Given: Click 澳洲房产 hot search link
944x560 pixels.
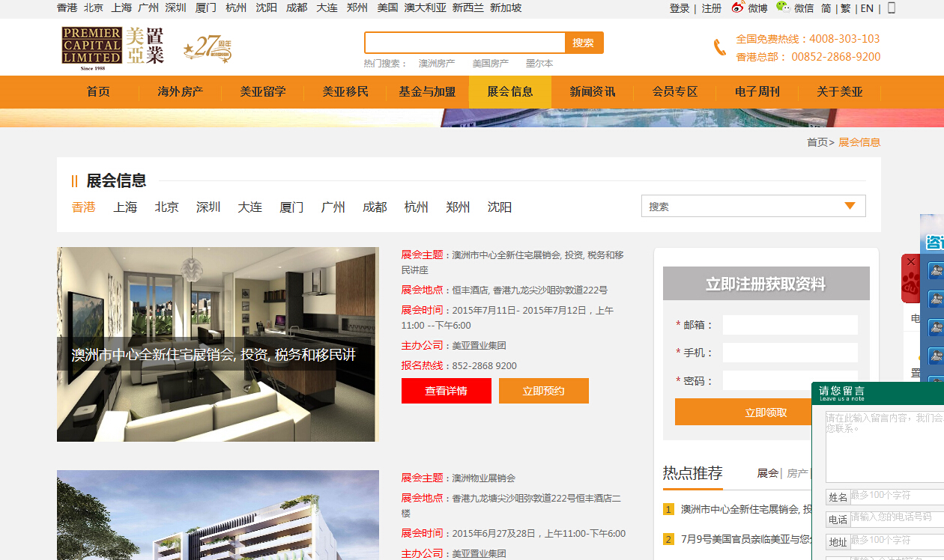Looking at the screenshot, I should (437, 64).
